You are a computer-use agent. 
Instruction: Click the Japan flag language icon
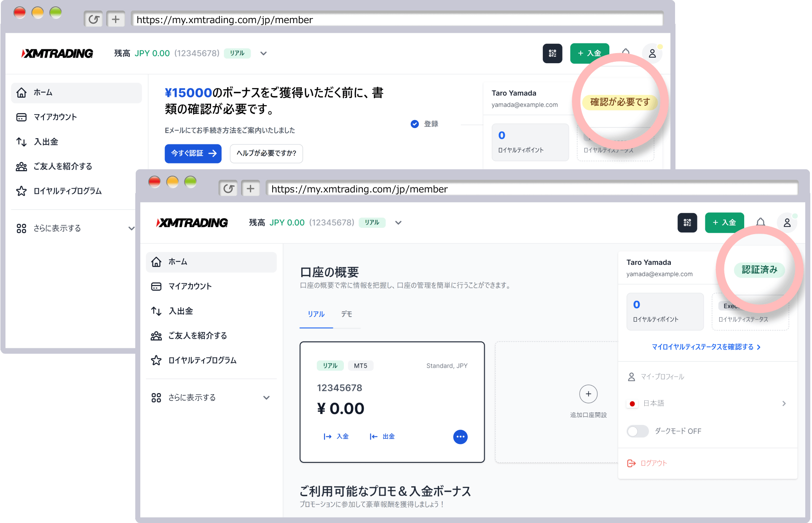coord(632,403)
